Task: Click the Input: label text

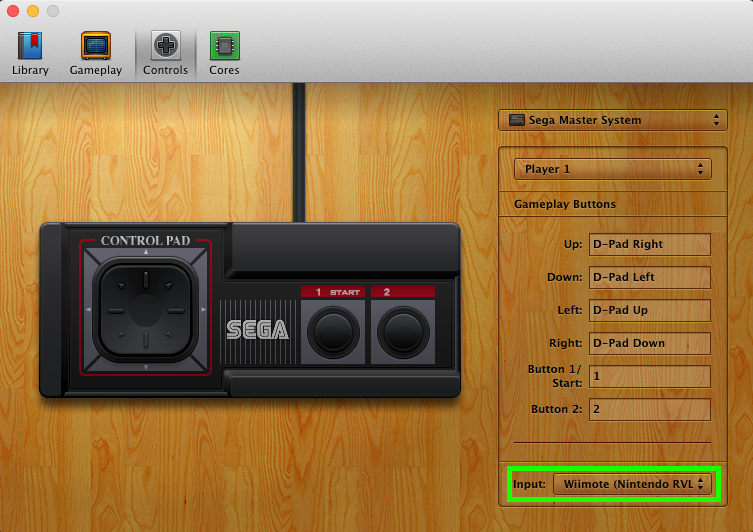Action: coord(529,484)
